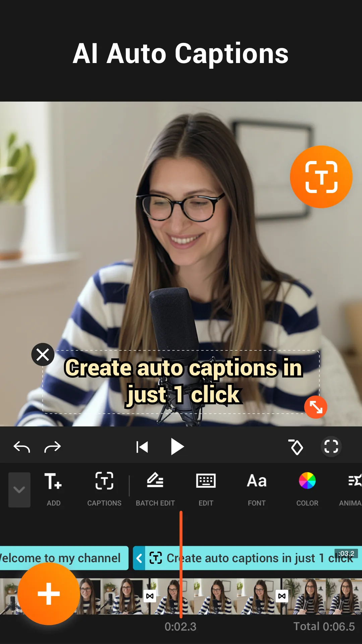
Task: Select the 'elcome to my channel' caption clip
Action: (x=64, y=558)
